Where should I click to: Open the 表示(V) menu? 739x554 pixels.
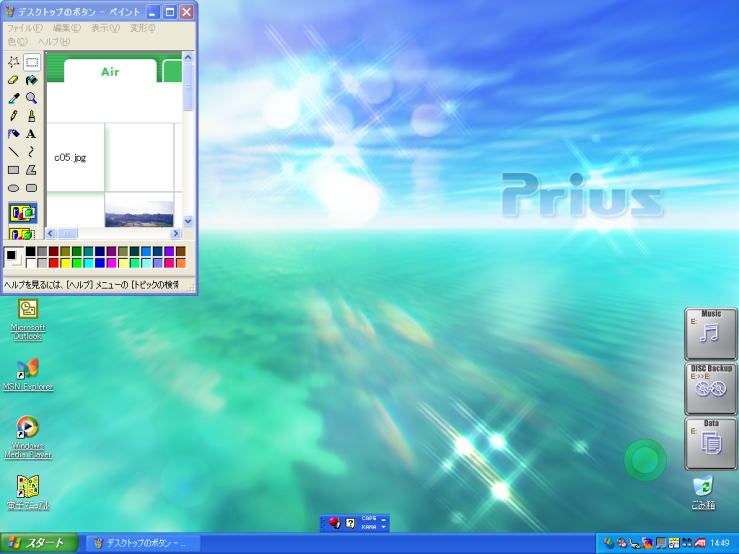pyautogui.click(x=106, y=28)
